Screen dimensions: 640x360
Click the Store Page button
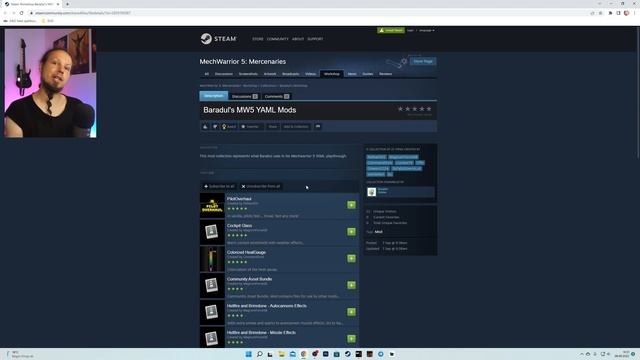[x=423, y=61]
